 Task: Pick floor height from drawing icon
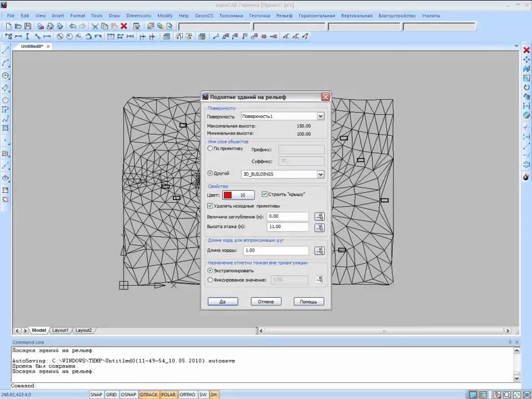(x=319, y=227)
